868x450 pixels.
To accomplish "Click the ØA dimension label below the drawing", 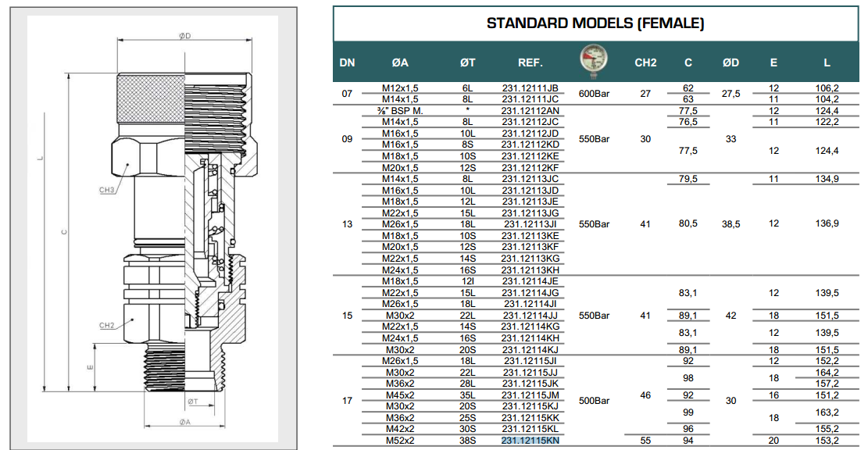I will pyautogui.click(x=185, y=423).
